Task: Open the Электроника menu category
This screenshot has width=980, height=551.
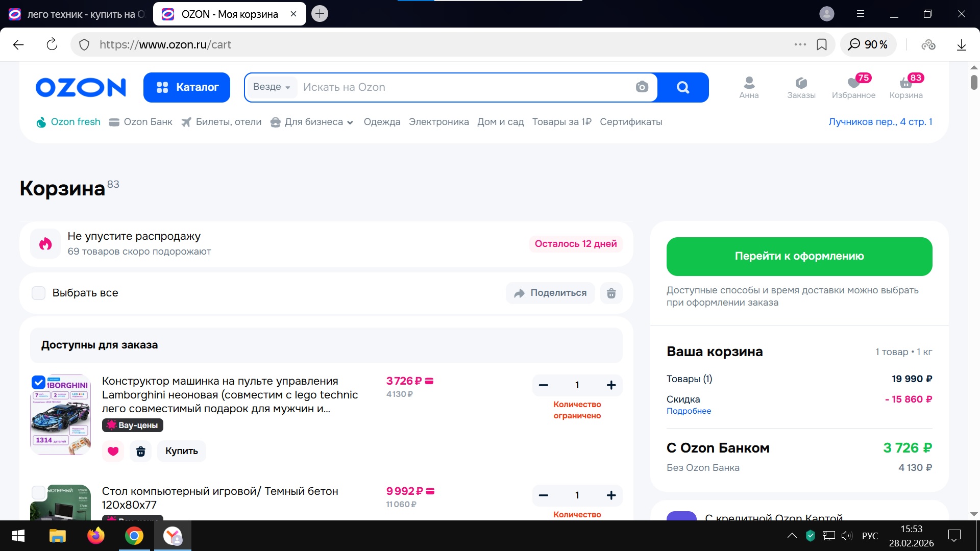Action: [438, 122]
